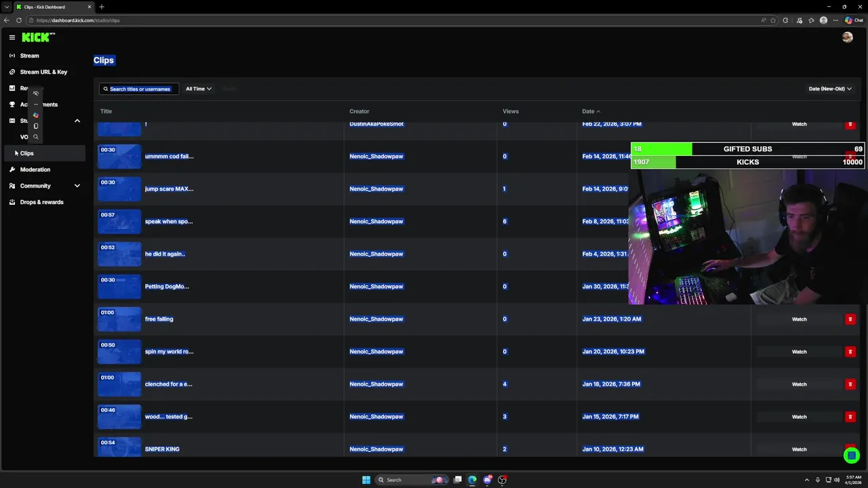The image size is (868, 488).
Task: Open the Kick hamburger menu
Action: click(12, 37)
